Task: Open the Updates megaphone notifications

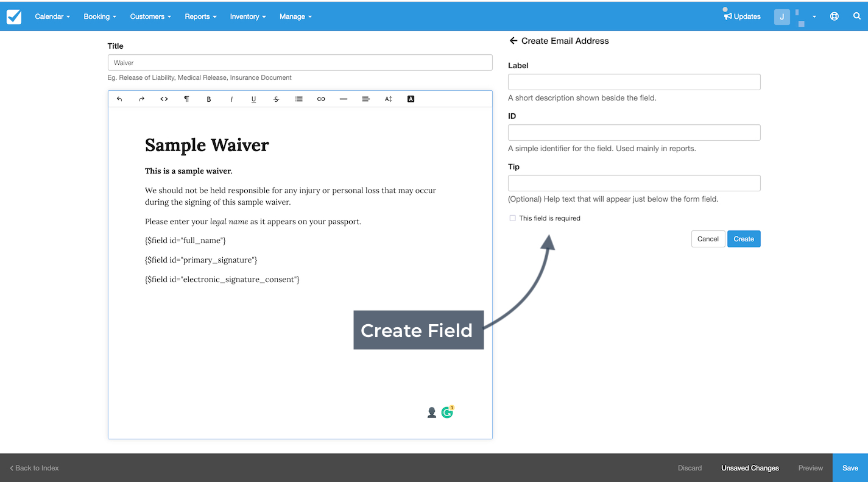Action: point(742,16)
